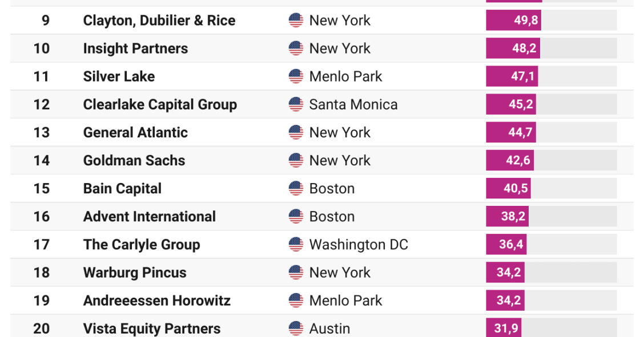644x337 pixels.
Task: Click the 36,4 bar for The Carlyle Group
Action: tap(506, 245)
